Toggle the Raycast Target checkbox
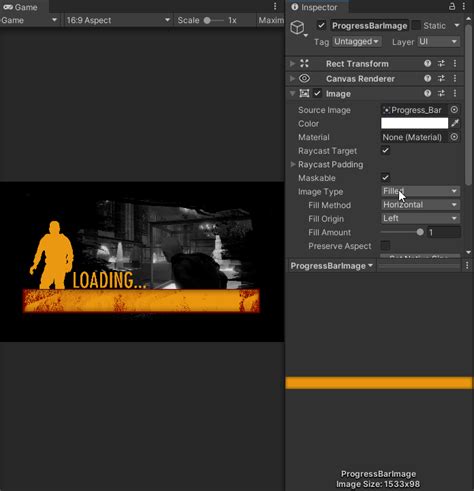This screenshot has height=491, width=474. 385,151
